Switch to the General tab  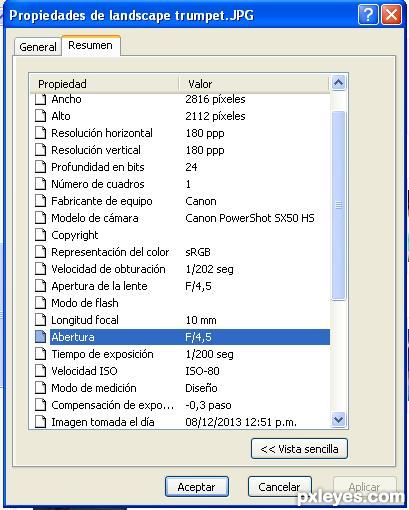coord(38,47)
